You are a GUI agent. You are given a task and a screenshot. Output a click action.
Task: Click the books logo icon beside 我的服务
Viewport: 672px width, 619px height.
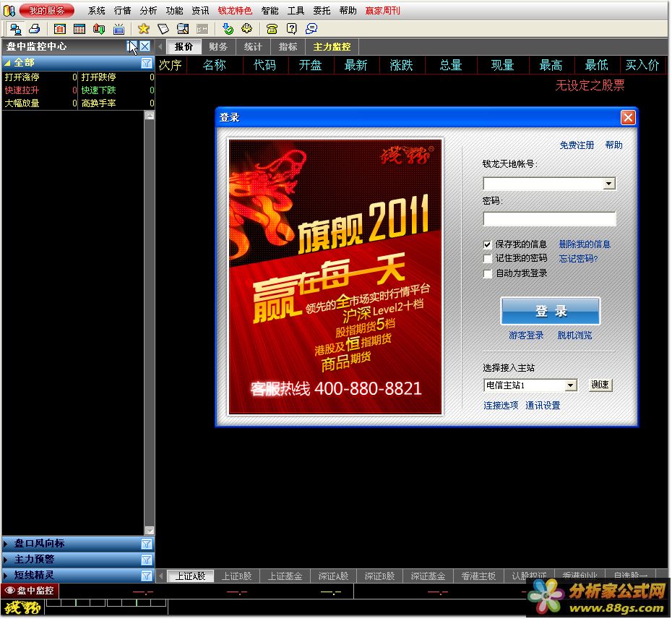point(9,10)
